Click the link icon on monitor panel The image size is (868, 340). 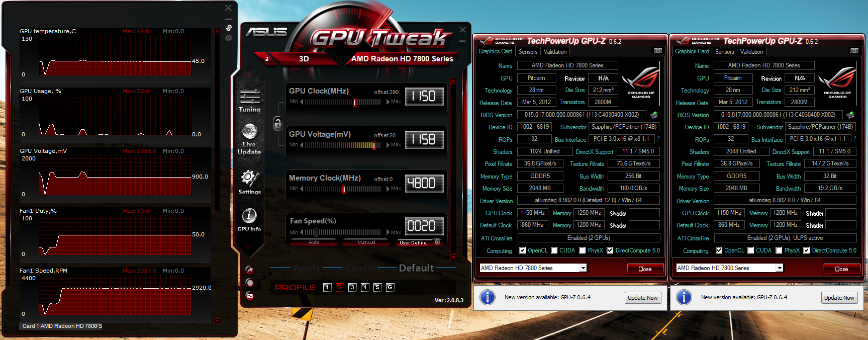[x=229, y=28]
